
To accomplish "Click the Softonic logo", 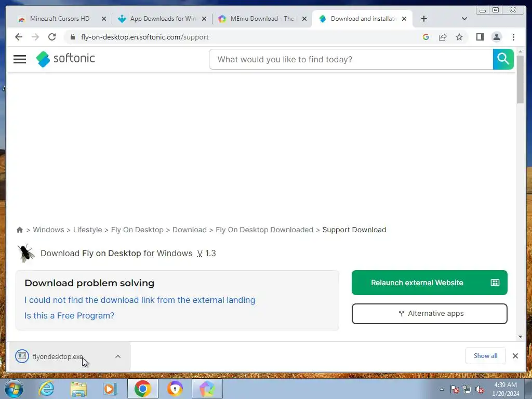I will [x=65, y=59].
